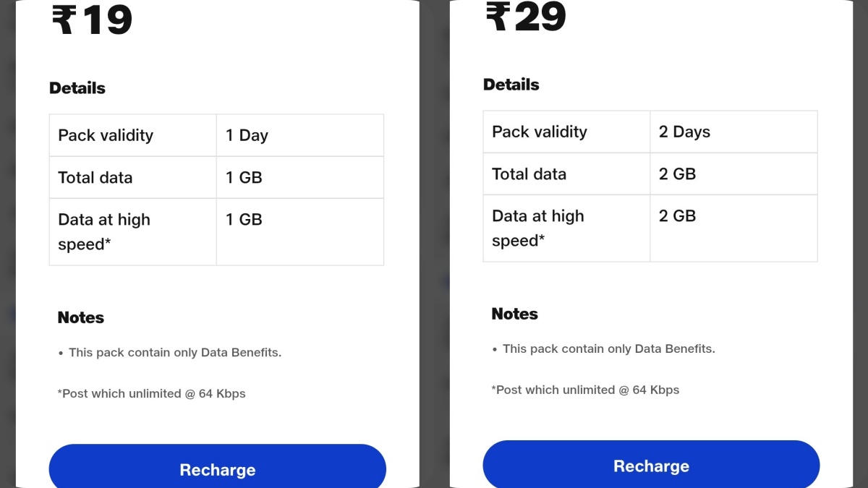Click the Total data row showing 2 GB
868x488 pixels.
650,174
